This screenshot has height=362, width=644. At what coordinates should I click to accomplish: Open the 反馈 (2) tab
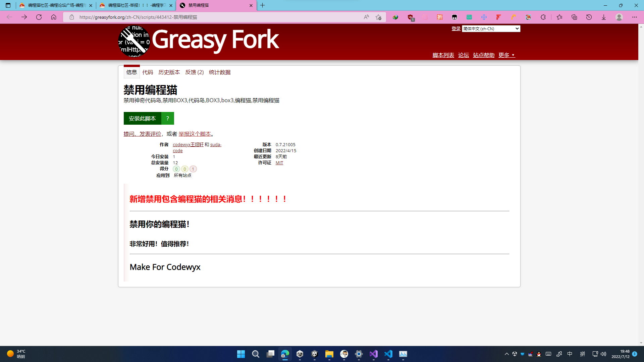tap(195, 72)
